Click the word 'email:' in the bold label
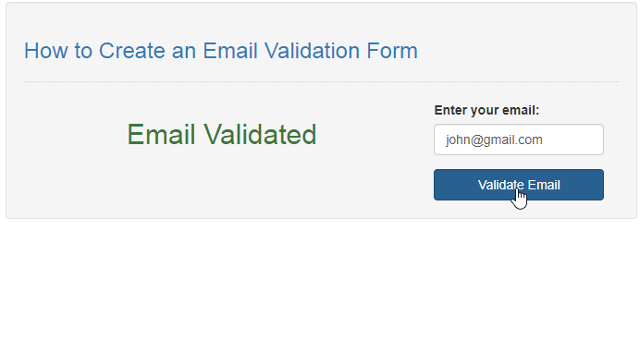The image size is (640, 364). pyautogui.click(x=521, y=110)
